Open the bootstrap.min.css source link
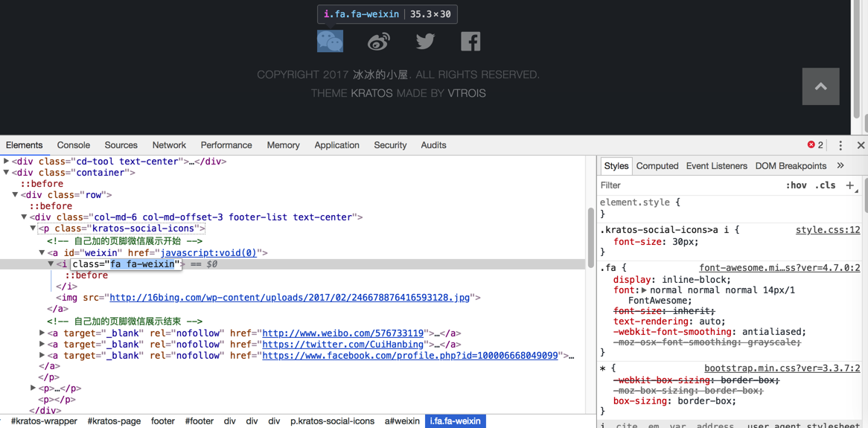The width and height of the screenshot is (868, 428). click(782, 368)
